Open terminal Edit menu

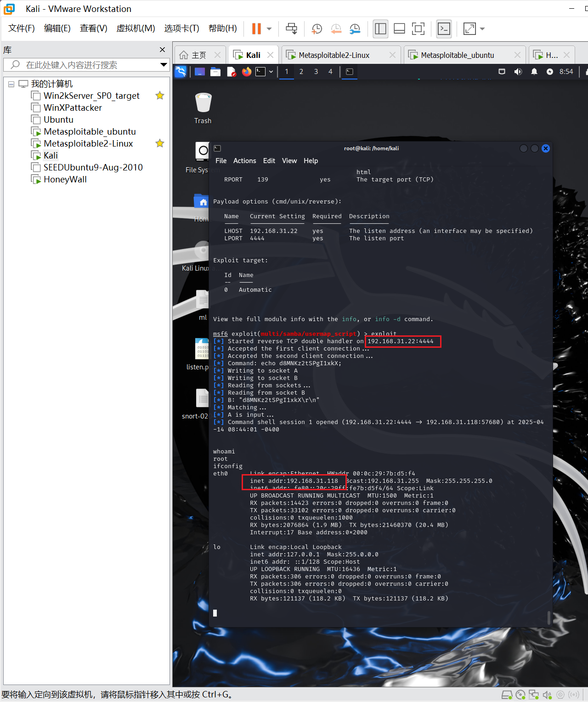pyautogui.click(x=269, y=161)
